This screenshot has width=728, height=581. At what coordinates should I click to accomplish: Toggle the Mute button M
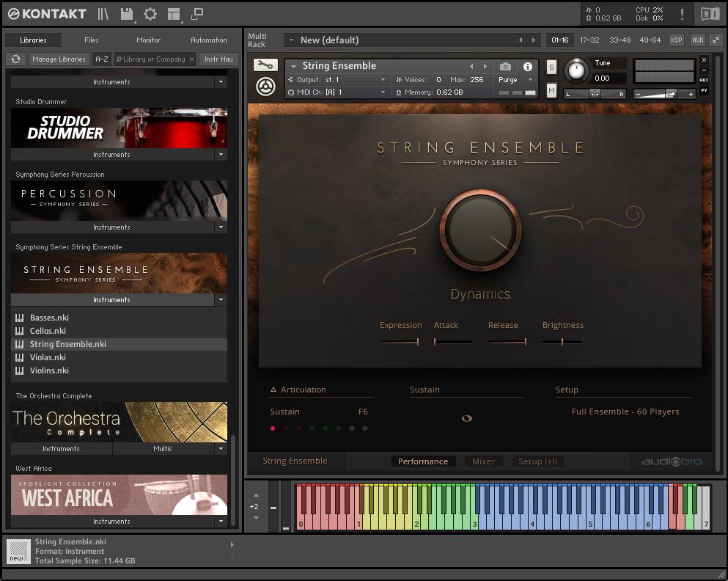click(551, 90)
